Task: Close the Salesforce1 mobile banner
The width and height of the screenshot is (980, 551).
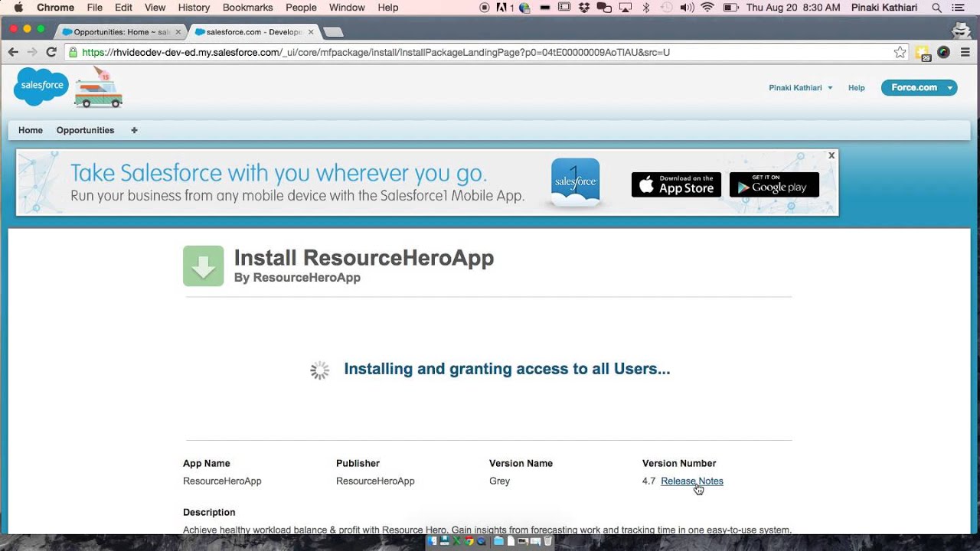Action: 831,155
